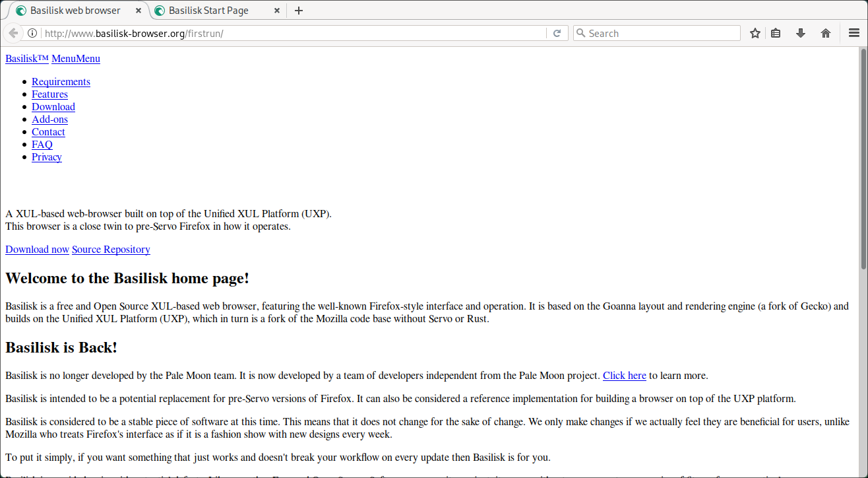
Task: Follow the Click here link
Action: tap(625, 376)
